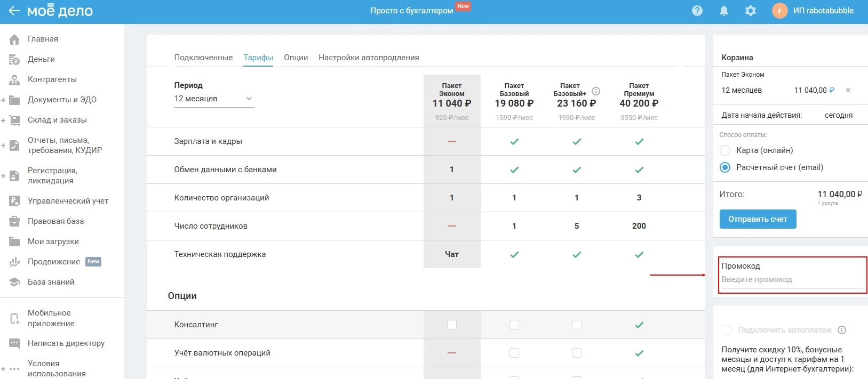Open Главная from the sidebar home icon
Viewport: 868px width, 379px height.
(x=14, y=39)
